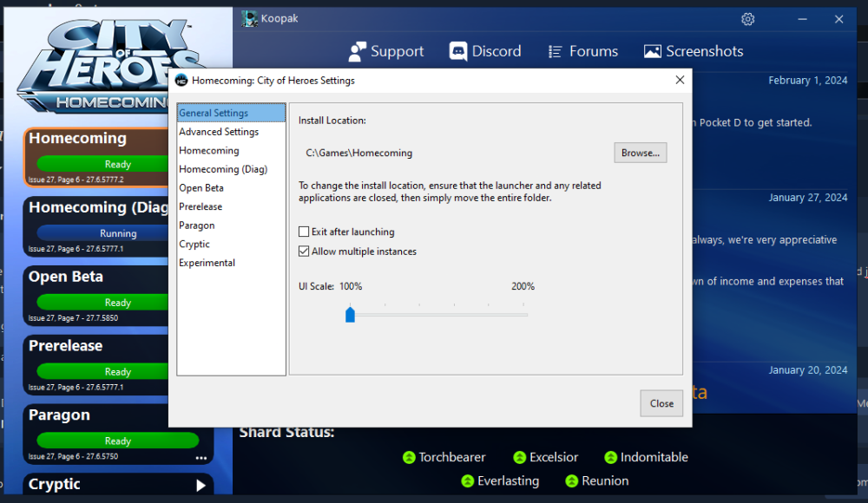Click the Forums list icon
The height and width of the screenshot is (503, 868).
pos(556,52)
